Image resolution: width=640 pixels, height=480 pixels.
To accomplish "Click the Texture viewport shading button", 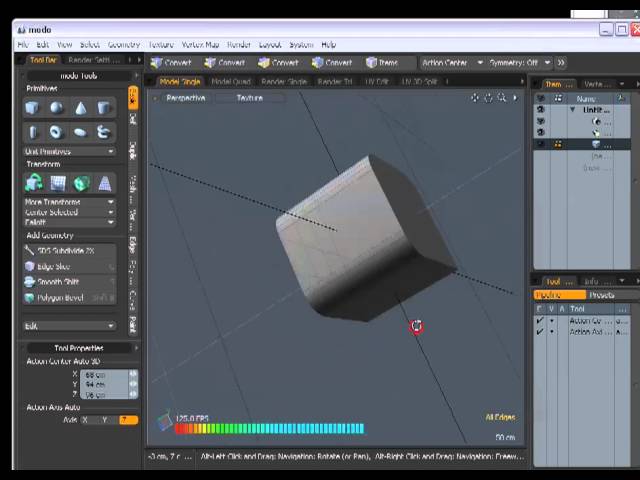I will [x=250, y=98].
